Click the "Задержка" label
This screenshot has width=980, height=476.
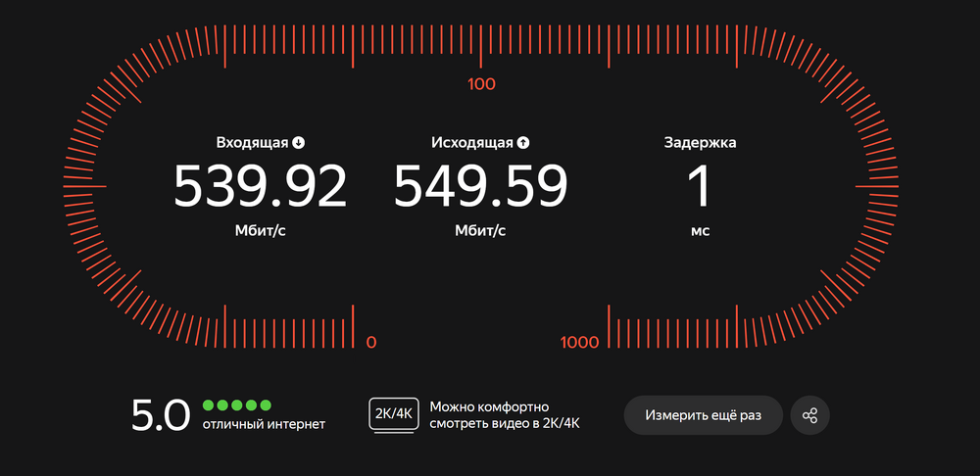tap(700, 142)
